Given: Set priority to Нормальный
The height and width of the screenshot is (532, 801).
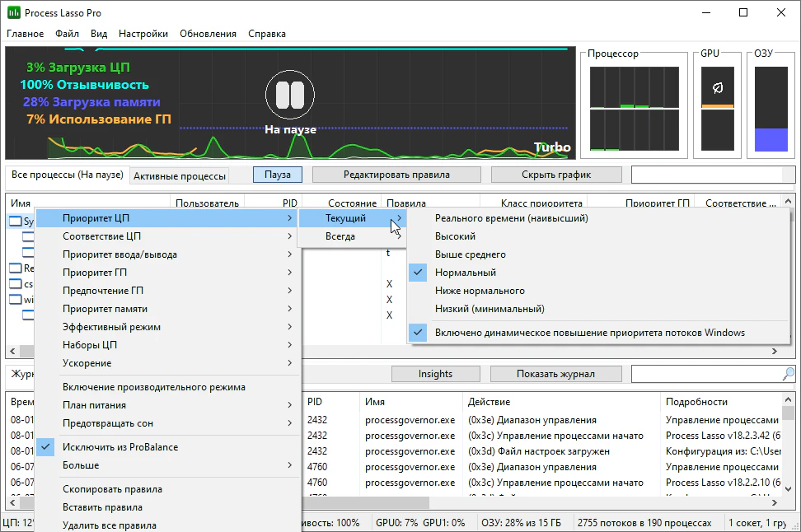Looking at the screenshot, I should pos(598,273).
